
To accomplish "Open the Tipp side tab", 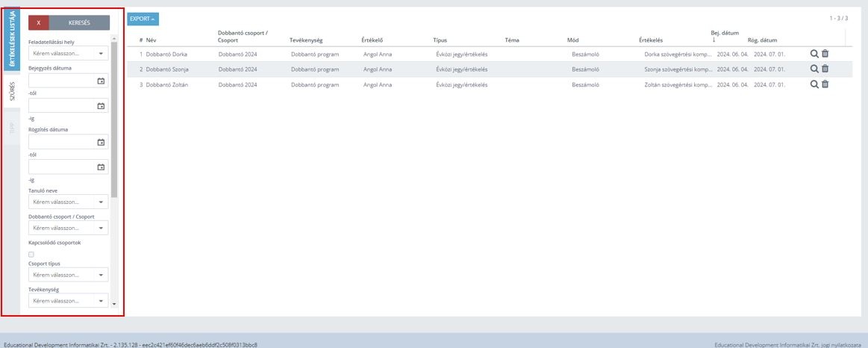I will pos(12,128).
